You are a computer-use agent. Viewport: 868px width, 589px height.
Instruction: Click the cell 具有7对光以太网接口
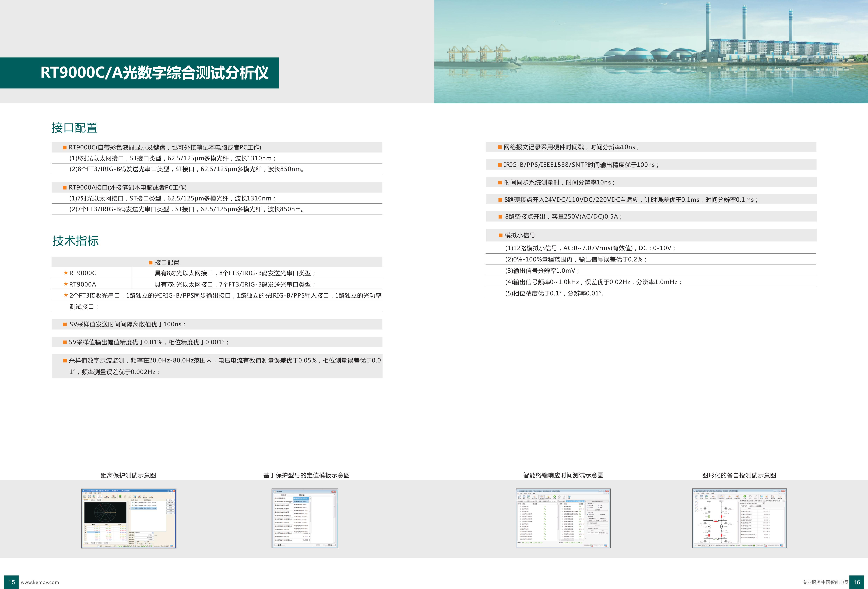[x=235, y=285]
